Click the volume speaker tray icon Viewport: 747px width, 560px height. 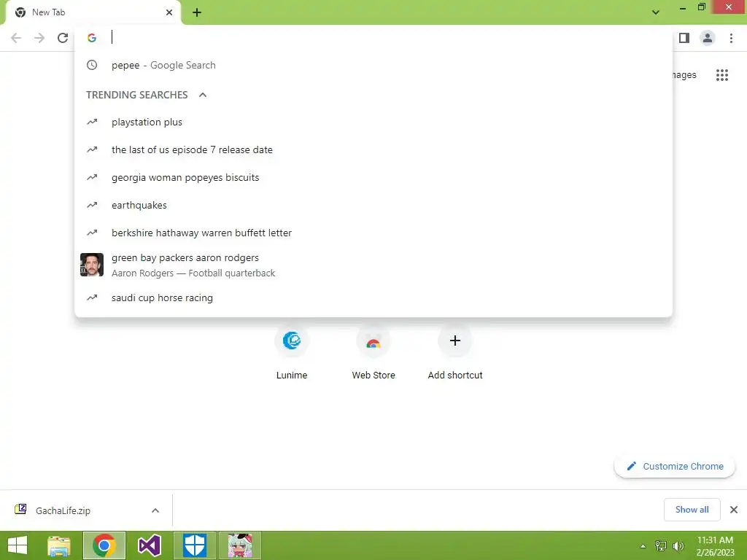678,546
